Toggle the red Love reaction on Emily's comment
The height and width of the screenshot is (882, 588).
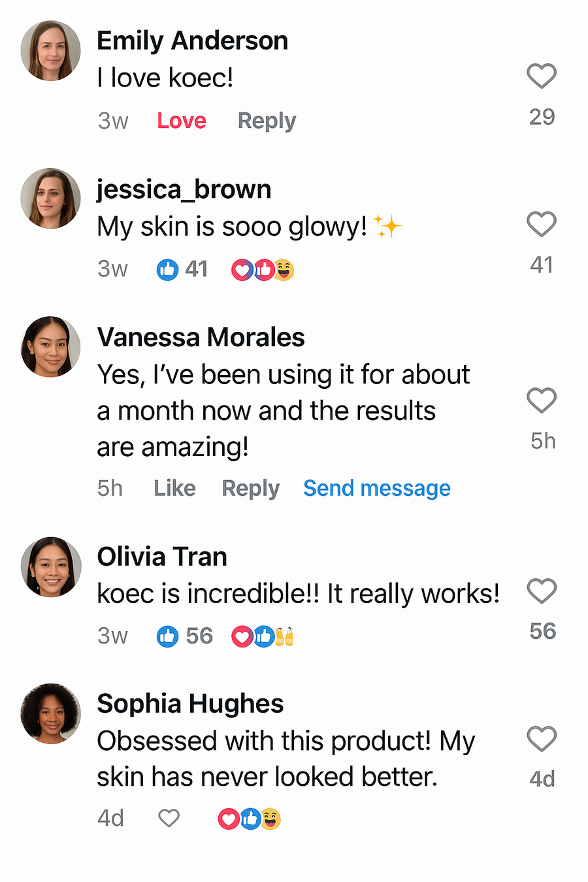coord(182,121)
